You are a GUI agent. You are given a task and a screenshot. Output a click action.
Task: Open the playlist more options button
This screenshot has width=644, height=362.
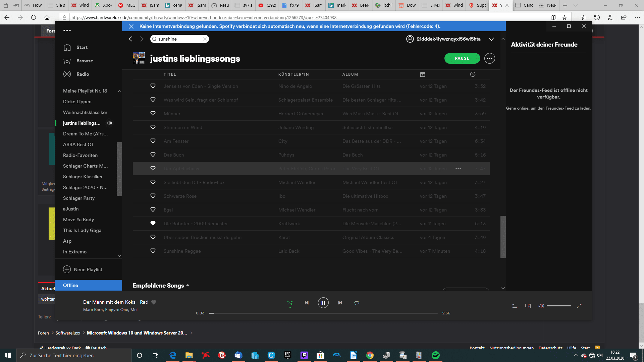[489, 58]
